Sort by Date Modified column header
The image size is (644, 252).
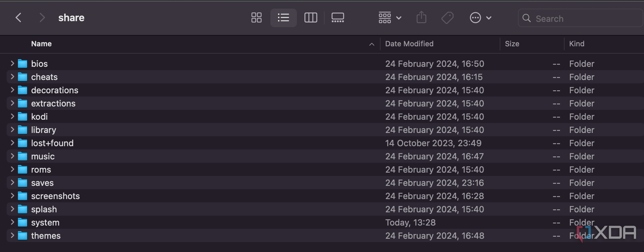tap(409, 44)
